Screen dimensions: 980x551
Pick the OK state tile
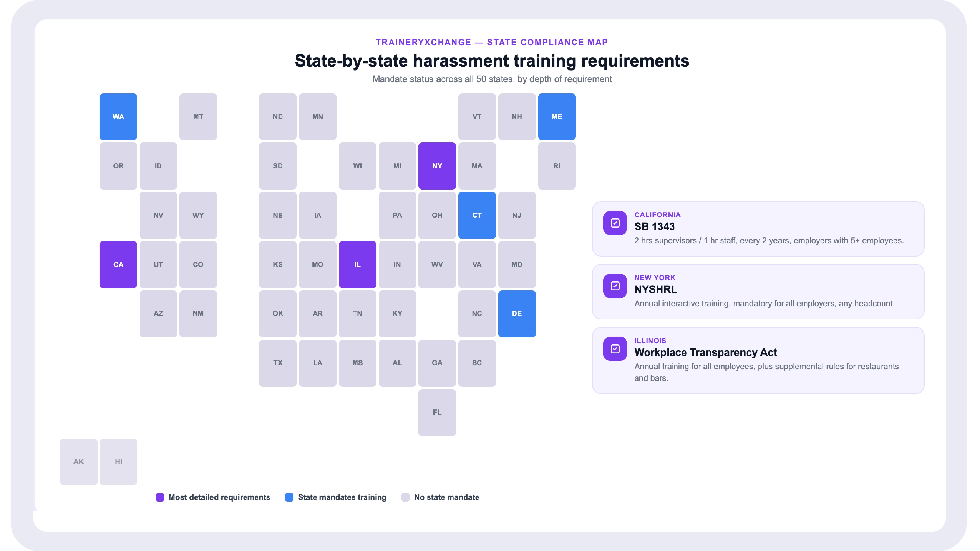(x=278, y=314)
